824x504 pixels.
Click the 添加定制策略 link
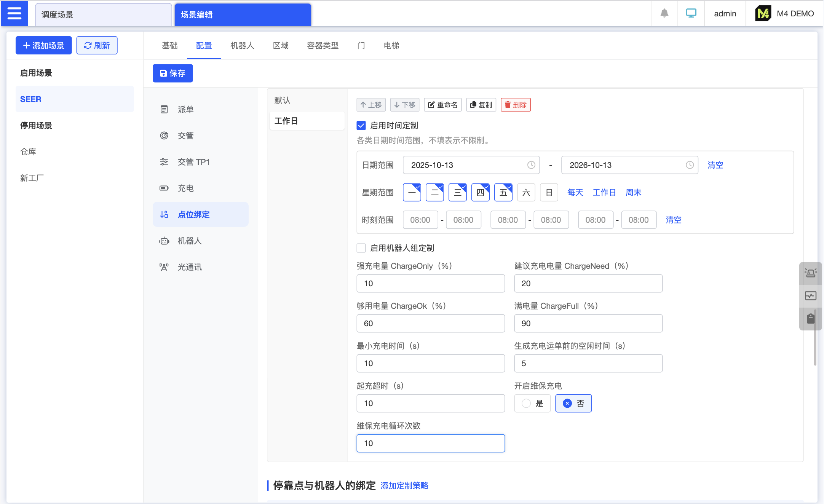pyautogui.click(x=404, y=485)
